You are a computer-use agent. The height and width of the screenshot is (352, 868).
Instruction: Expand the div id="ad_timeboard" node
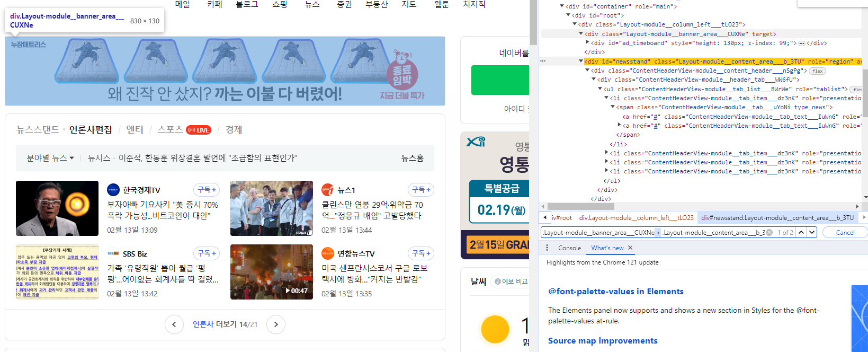coord(587,43)
